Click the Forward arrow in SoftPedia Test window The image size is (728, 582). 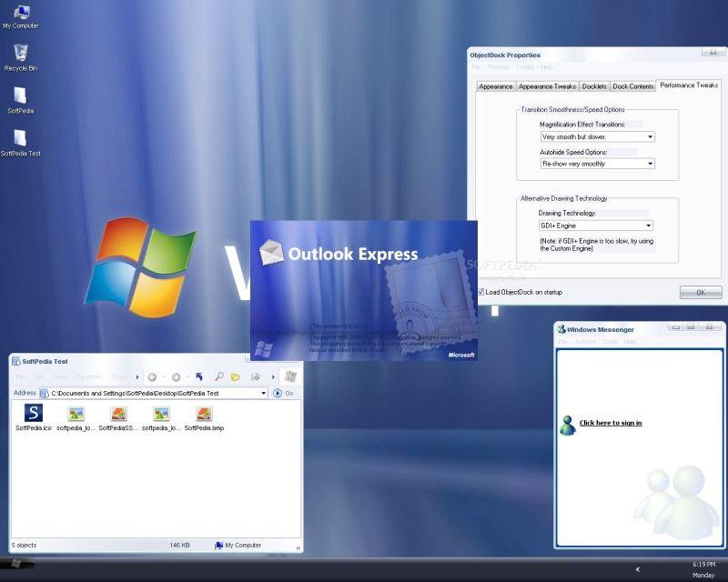click(176, 377)
